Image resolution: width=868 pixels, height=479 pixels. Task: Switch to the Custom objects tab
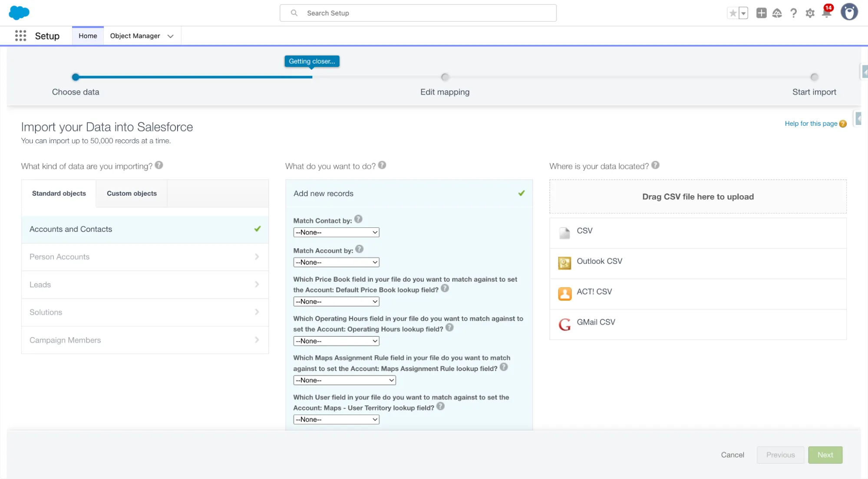[x=132, y=194]
